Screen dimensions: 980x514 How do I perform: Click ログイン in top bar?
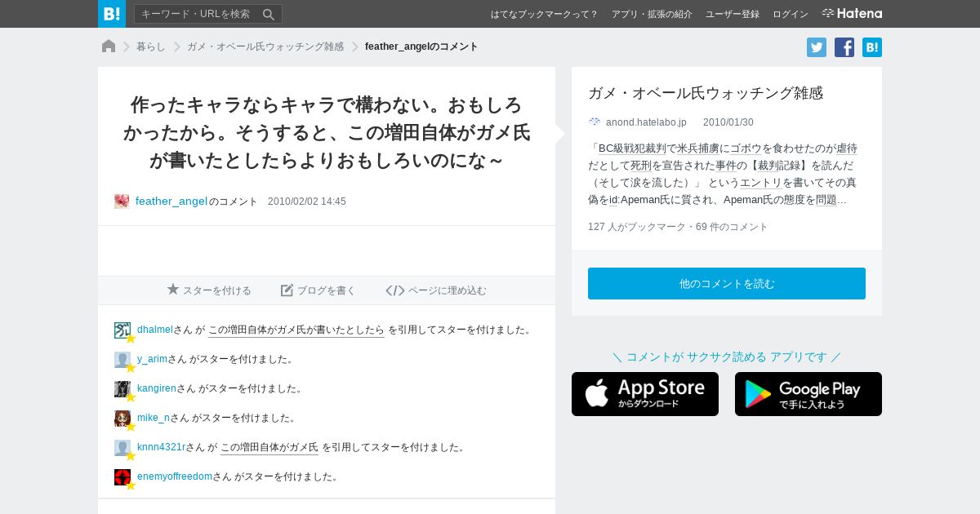(x=791, y=14)
